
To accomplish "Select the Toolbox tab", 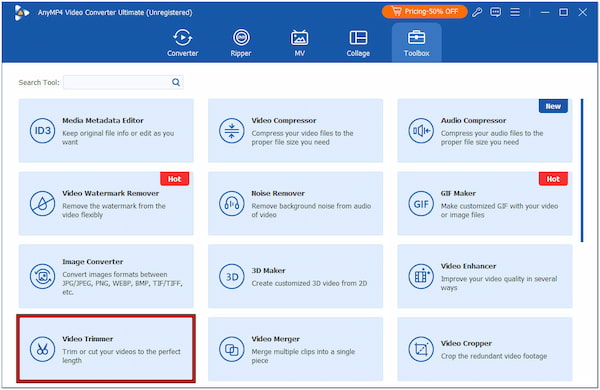I will (416, 43).
